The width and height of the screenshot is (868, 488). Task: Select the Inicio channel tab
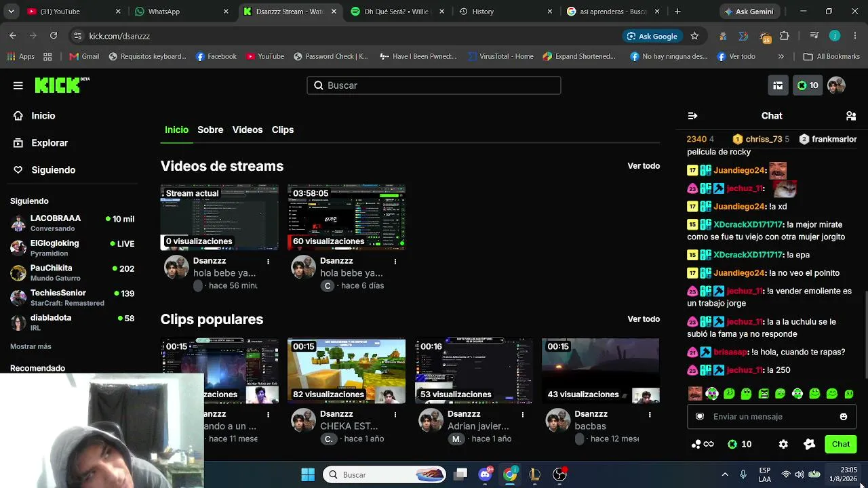coord(176,129)
